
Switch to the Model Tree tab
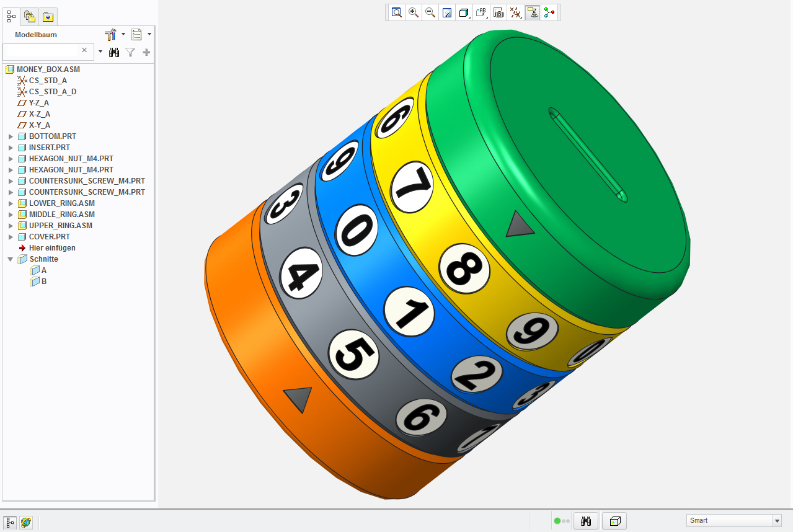point(11,16)
